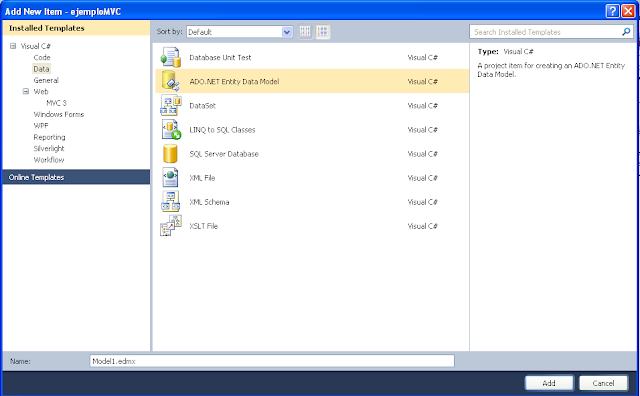
Task: Pick the XML Schema template icon
Action: [x=171, y=202]
